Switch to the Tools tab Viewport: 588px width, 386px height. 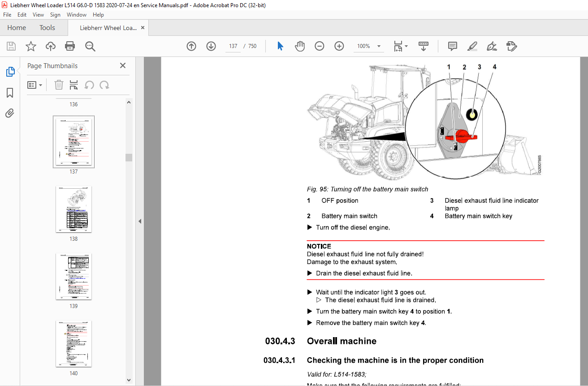(x=47, y=27)
